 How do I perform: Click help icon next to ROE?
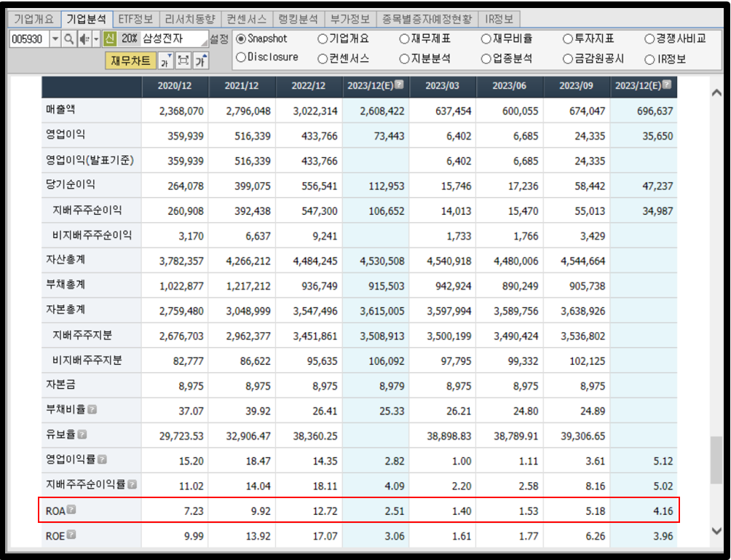click(71, 535)
